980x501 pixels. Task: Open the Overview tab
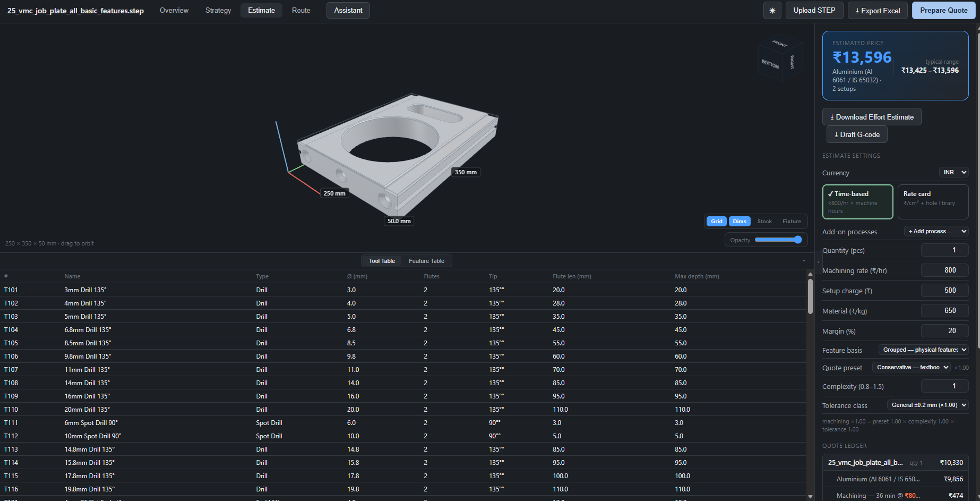point(174,11)
